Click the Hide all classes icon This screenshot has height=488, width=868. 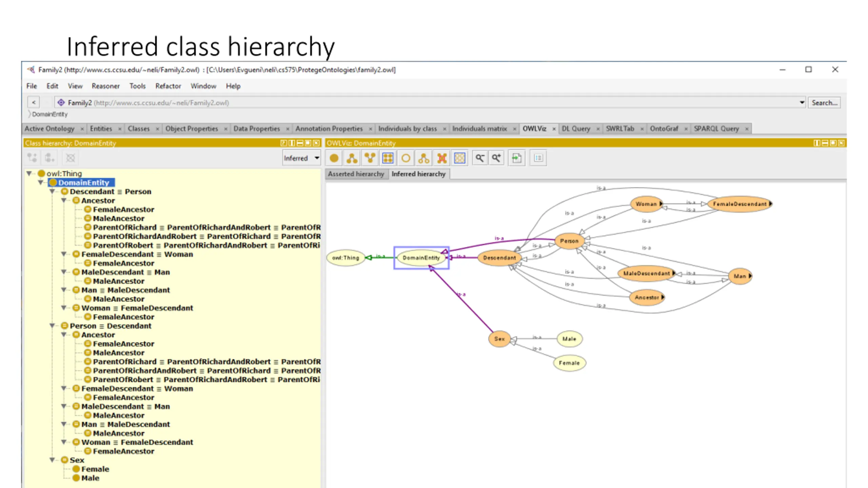coord(460,158)
